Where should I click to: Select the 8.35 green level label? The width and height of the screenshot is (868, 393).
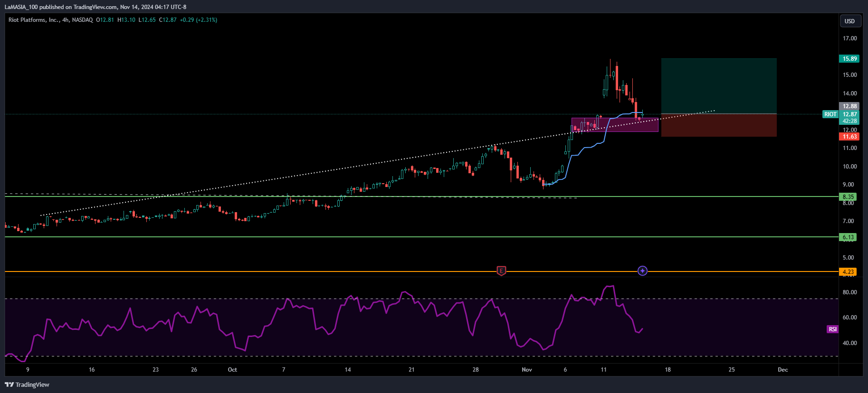click(x=848, y=196)
